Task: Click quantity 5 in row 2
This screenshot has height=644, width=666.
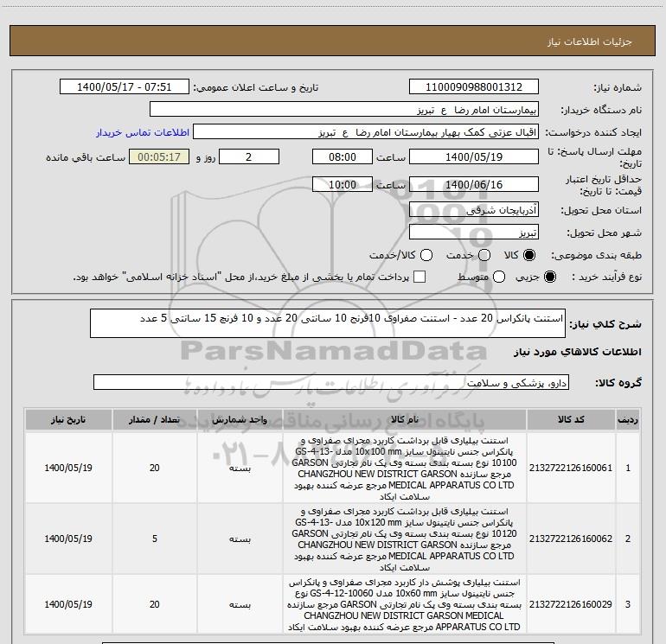Action: click(x=155, y=539)
